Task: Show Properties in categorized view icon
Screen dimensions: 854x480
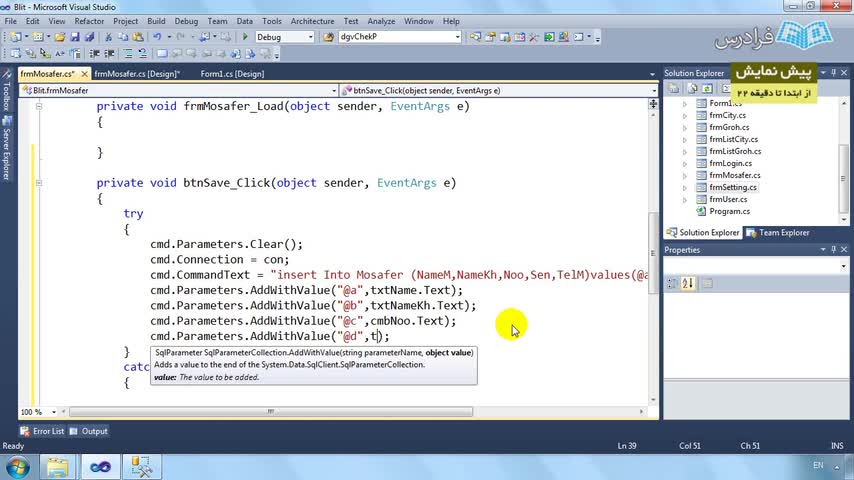Action: pos(673,283)
